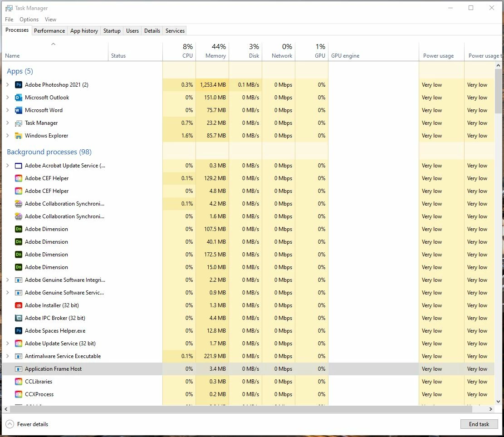
Task: Click the Apps (5) group heading
Action: pyautogui.click(x=20, y=71)
